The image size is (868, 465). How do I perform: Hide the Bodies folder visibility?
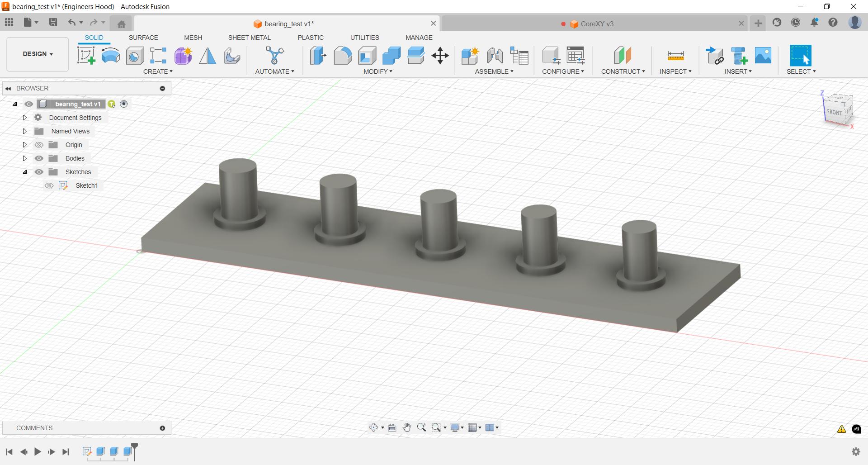(x=39, y=158)
